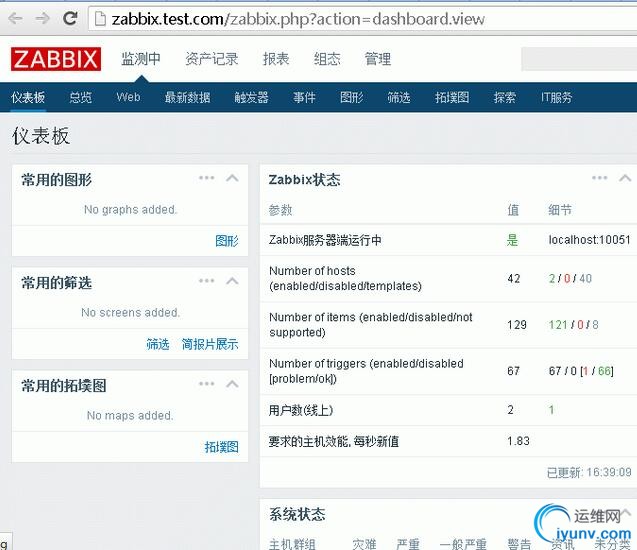The width and height of the screenshot is (637, 550).
Task: Click the 灾难 column header in 系统状态
Action: coord(364,544)
